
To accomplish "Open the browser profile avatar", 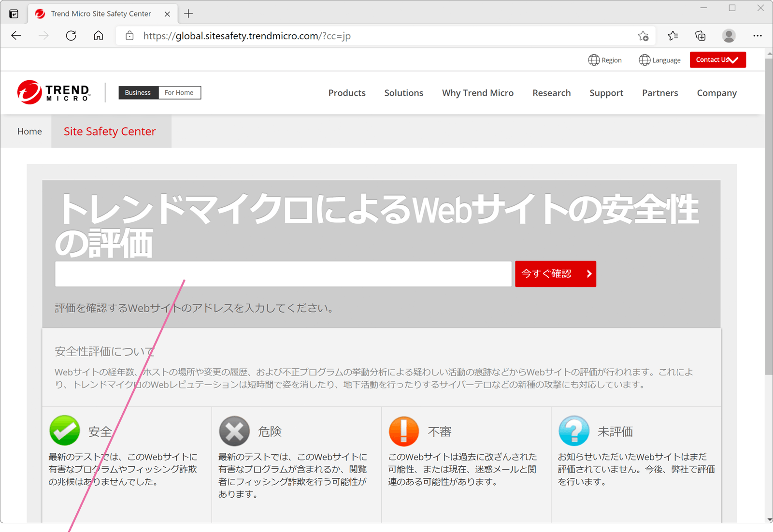I will point(729,36).
